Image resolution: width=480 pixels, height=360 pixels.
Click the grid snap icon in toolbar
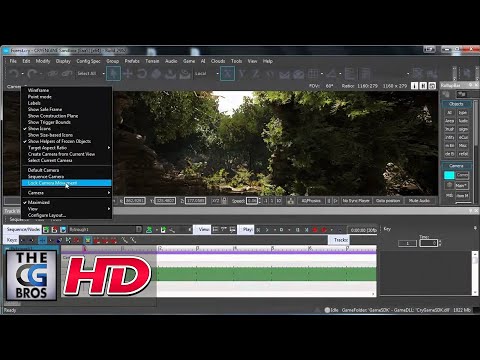313,73
